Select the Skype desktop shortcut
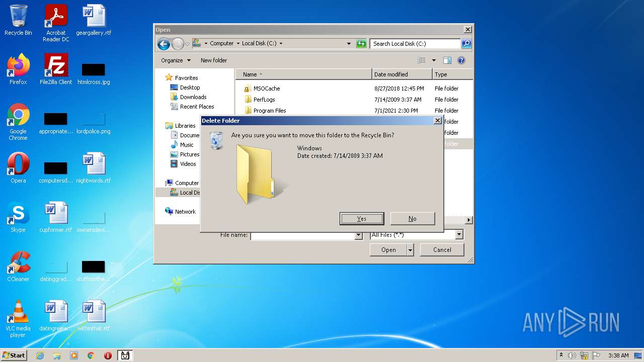The height and width of the screenshot is (362, 644). pyautogui.click(x=18, y=217)
